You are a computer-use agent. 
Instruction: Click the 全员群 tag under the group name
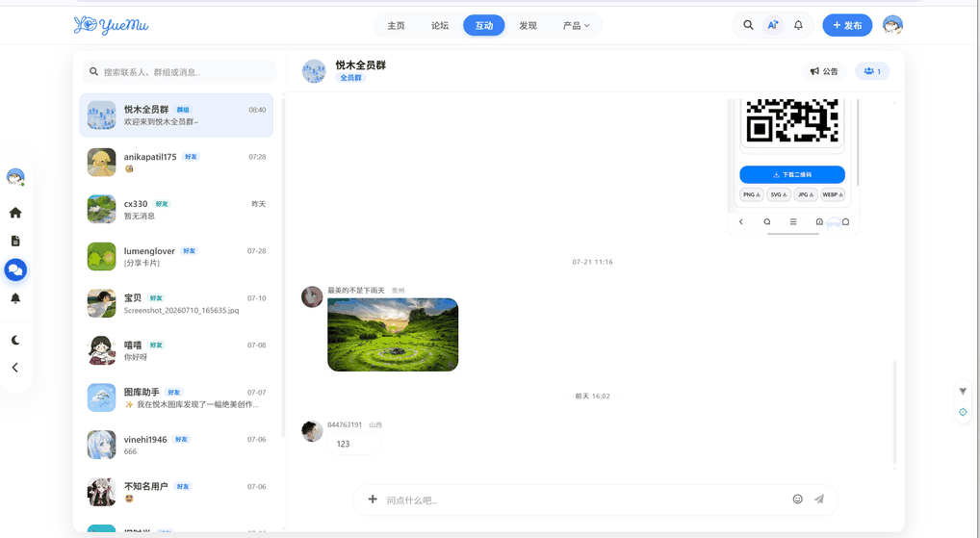click(350, 78)
